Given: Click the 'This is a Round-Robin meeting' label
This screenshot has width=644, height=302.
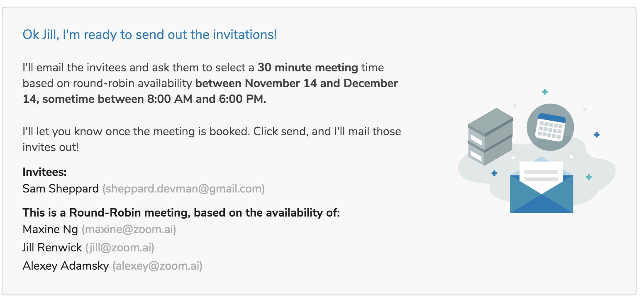Looking at the screenshot, I should [181, 213].
